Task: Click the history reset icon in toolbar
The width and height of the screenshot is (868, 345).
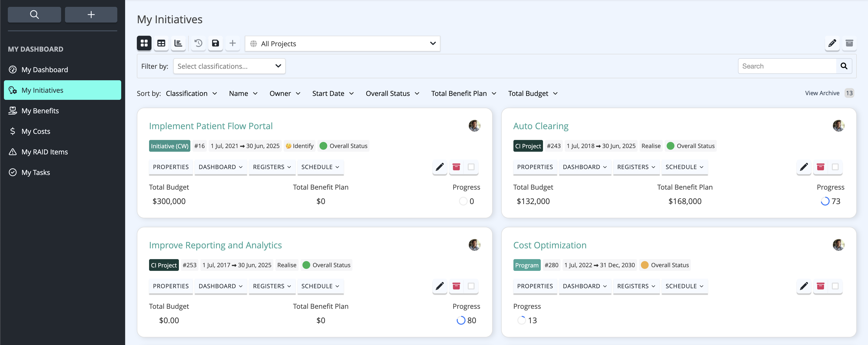Action: click(198, 43)
